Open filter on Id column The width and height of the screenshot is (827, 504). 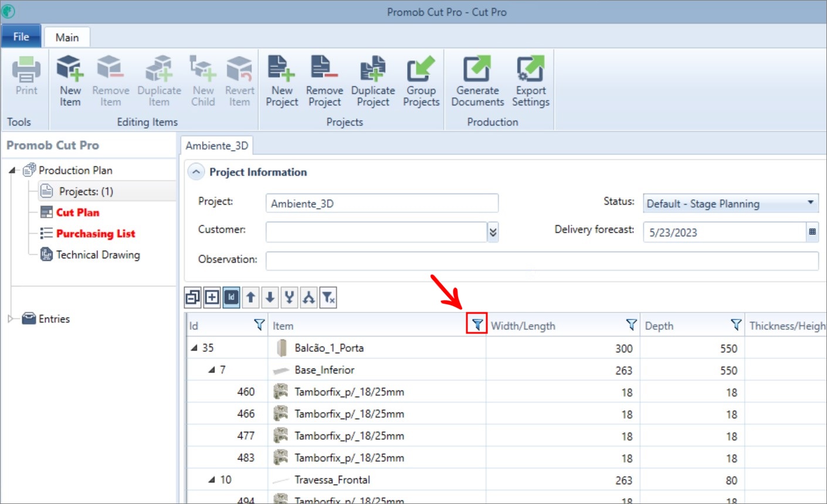(259, 325)
